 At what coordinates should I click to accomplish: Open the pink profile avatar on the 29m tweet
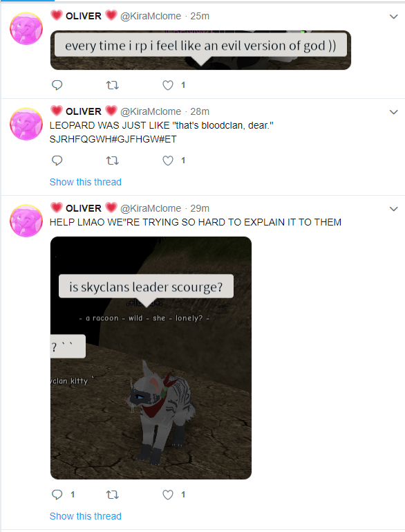tap(26, 221)
